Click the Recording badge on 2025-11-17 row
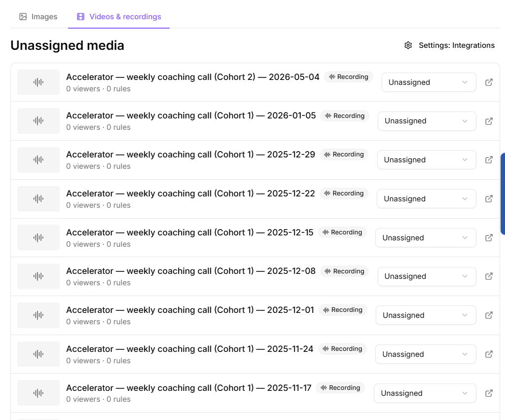Screen dimensions: 505x420 [340, 388]
